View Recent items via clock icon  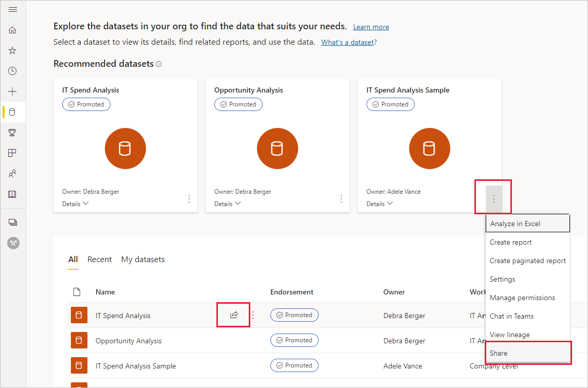click(13, 71)
